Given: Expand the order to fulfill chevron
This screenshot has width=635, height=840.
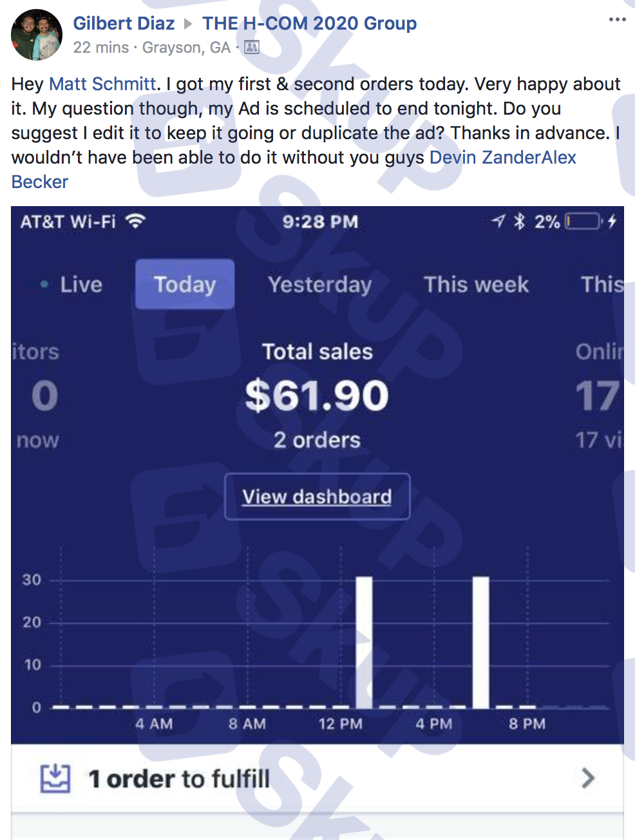Looking at the screenshot, I should click(x=587, y=778).
